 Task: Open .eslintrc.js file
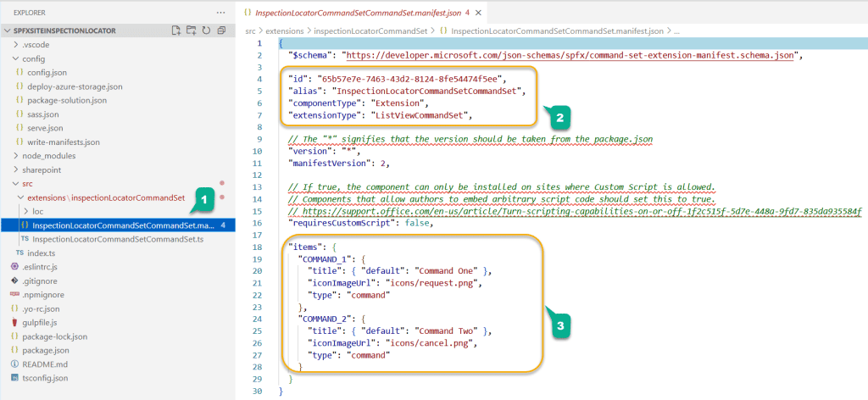(x=40, y=267)
